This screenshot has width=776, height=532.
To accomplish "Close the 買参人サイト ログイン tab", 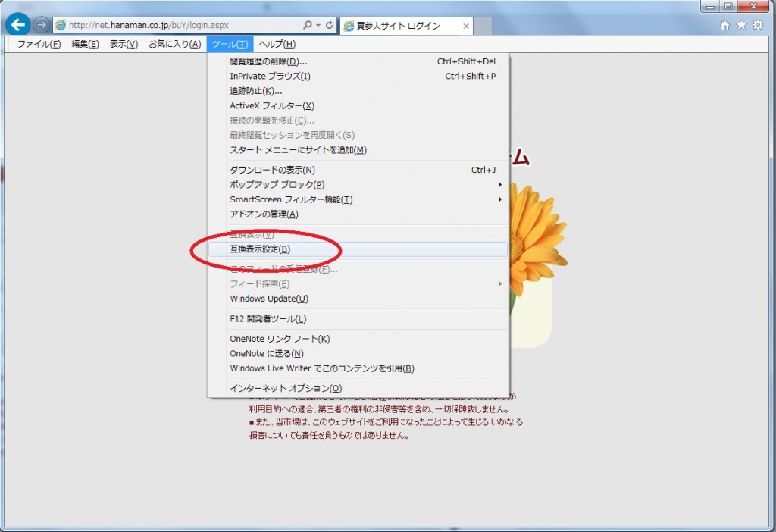I will (x=465, y=26).
